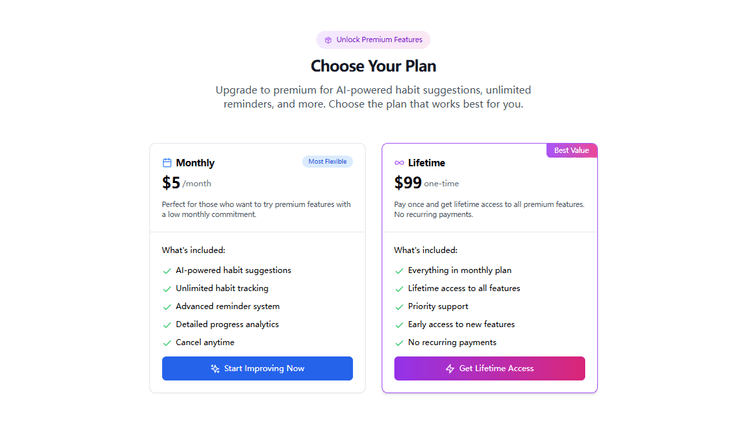This screenshot has width=750, height=428.
Task: Click checkmark beside No recurring payments
Action: point(399,343)
